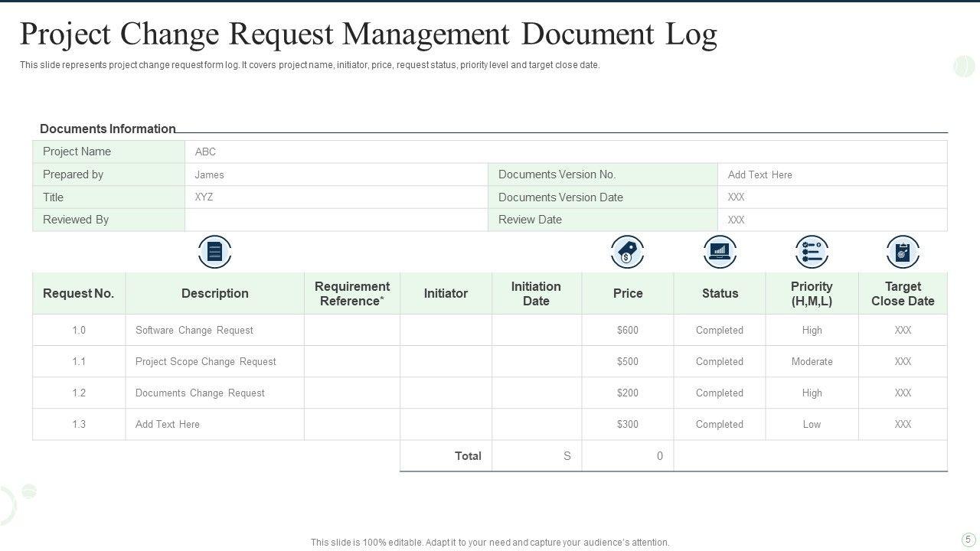Click the 'Review Date' label
980x551 pixels.
530,220
